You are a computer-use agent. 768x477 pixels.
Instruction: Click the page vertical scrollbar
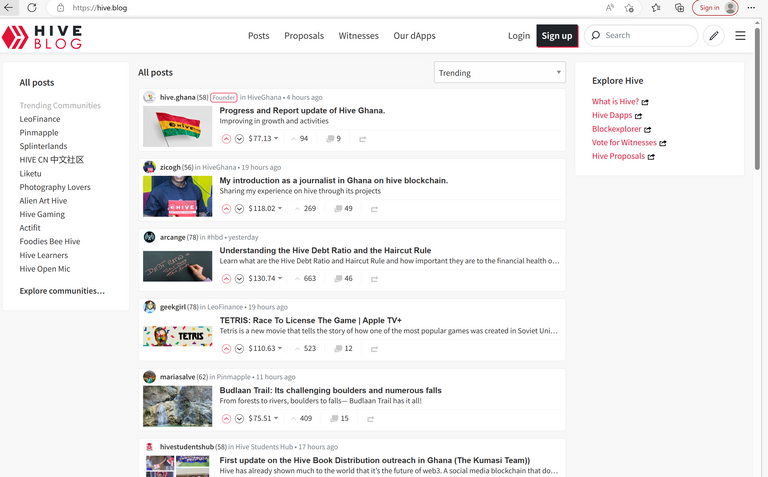(757, 98)
